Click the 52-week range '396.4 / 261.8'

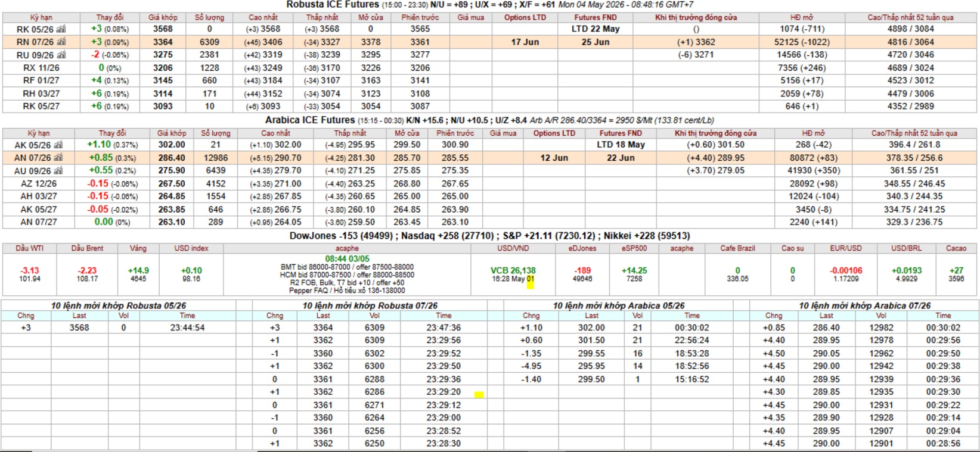(x=914, y=145)
